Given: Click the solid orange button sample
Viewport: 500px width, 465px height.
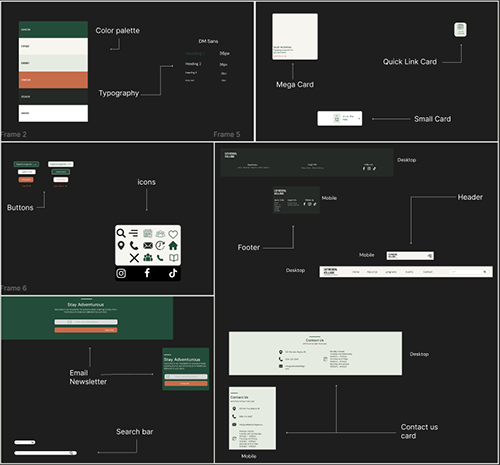Looking at the screenshot, I should [x=26, y=179].
